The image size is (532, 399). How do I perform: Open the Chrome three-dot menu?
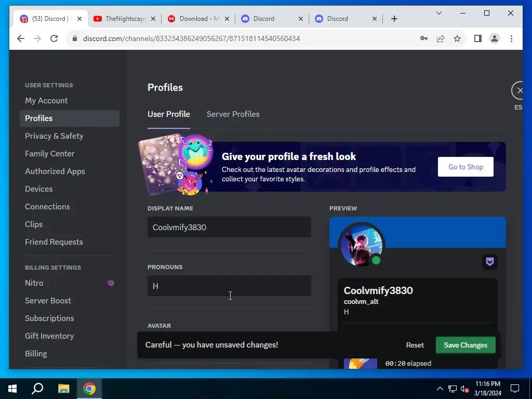click(511, 38)
